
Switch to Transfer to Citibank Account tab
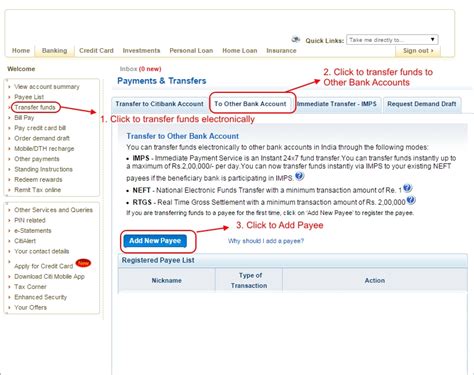click(159, 104)
